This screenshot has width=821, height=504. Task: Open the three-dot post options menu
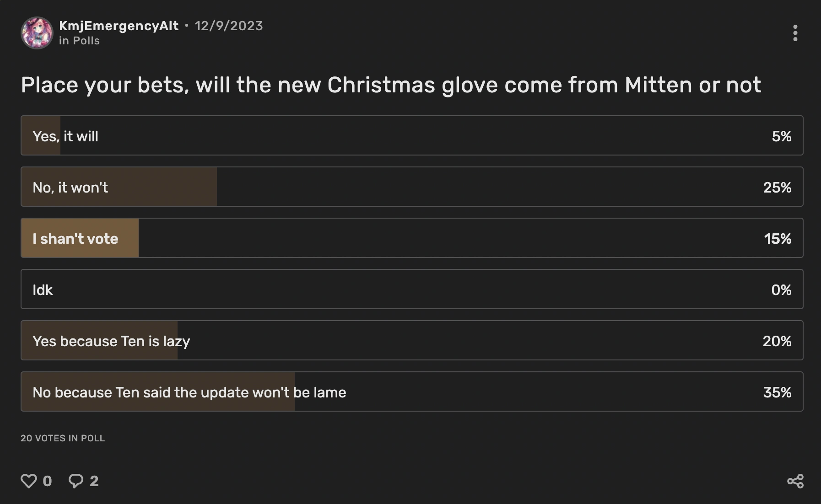click(x=795, y=33)
